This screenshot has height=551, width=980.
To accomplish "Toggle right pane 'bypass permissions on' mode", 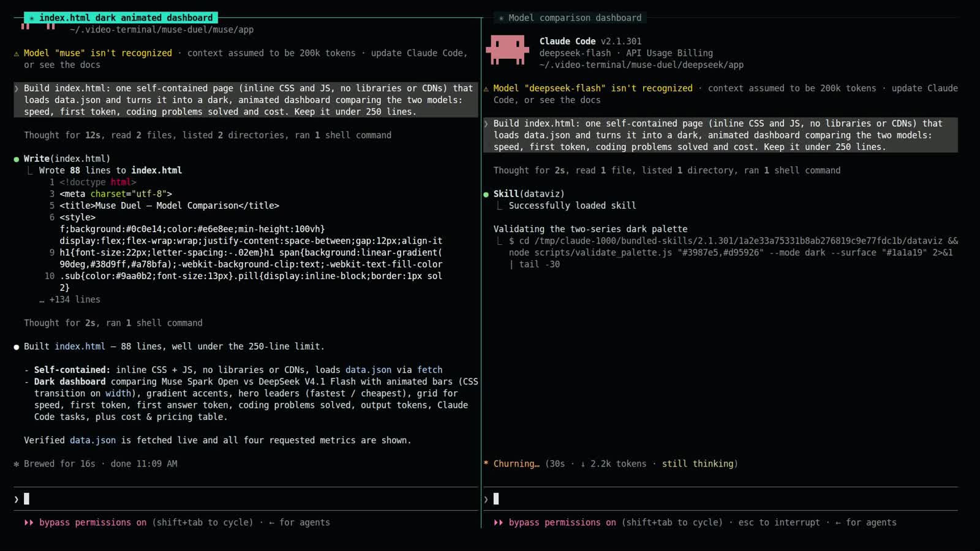I will [x=562, y=522].
